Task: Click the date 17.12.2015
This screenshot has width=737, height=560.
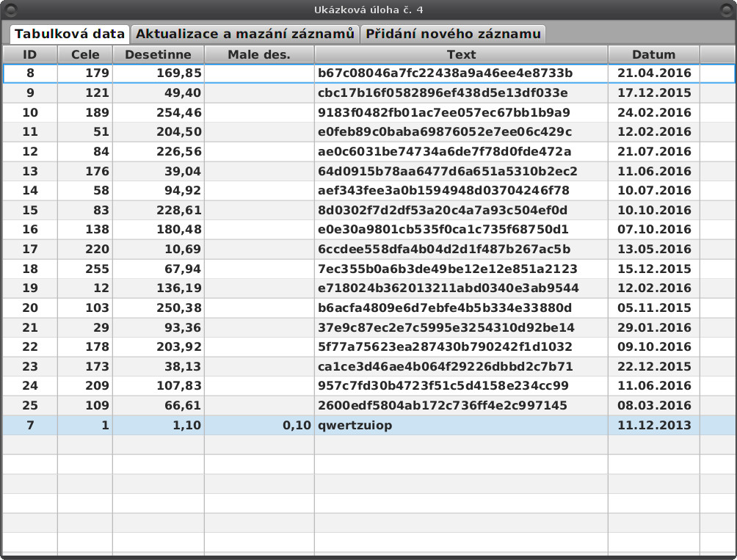Action: coord(654,93)
